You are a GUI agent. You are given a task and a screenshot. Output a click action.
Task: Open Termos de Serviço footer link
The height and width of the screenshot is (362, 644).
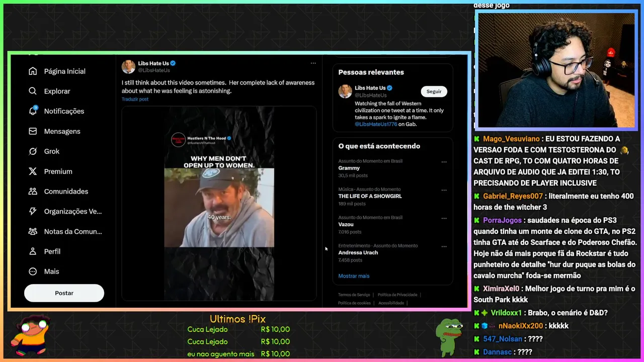point(354,295)
